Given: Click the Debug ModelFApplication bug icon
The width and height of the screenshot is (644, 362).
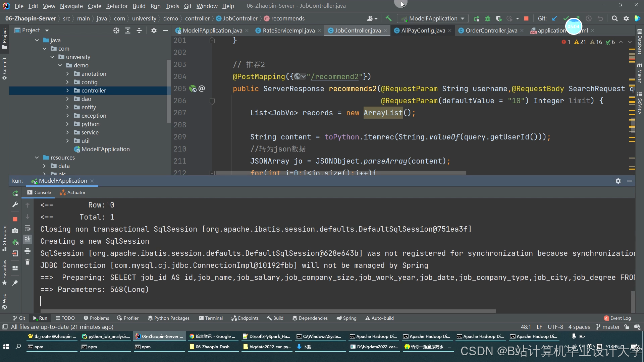Looking at the screenshot, I should coord(488,18).
